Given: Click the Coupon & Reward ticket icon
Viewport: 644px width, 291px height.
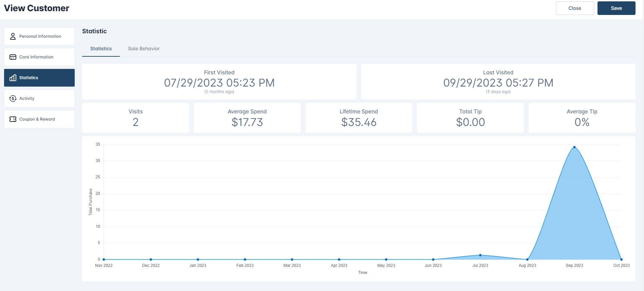Looking at the screenshot, I should pyautogui.click(x=13, y=119).
